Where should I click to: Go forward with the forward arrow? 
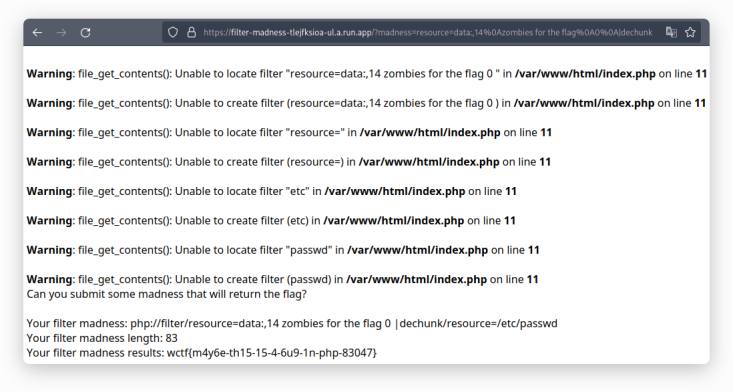61,32
